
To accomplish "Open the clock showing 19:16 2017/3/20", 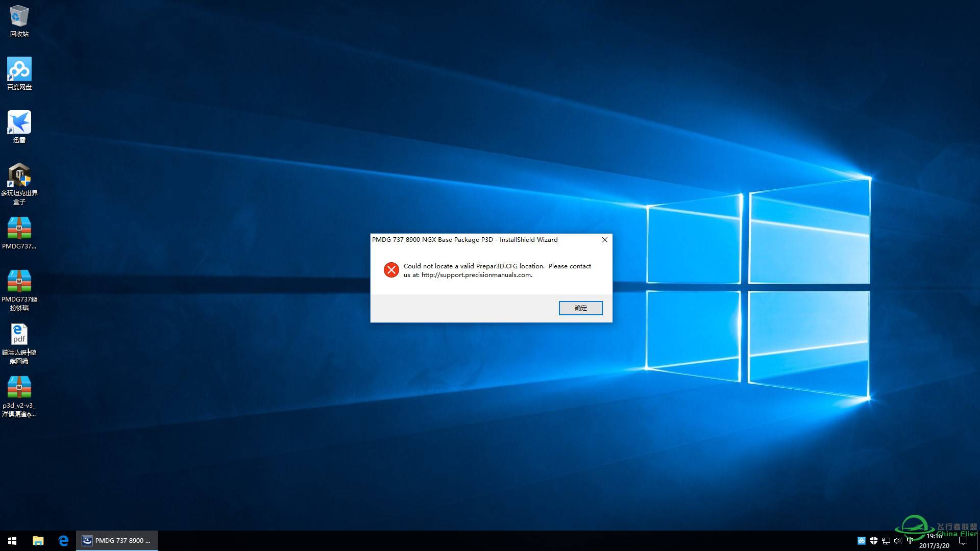I will pyautogui.click(x=935, y=541).
